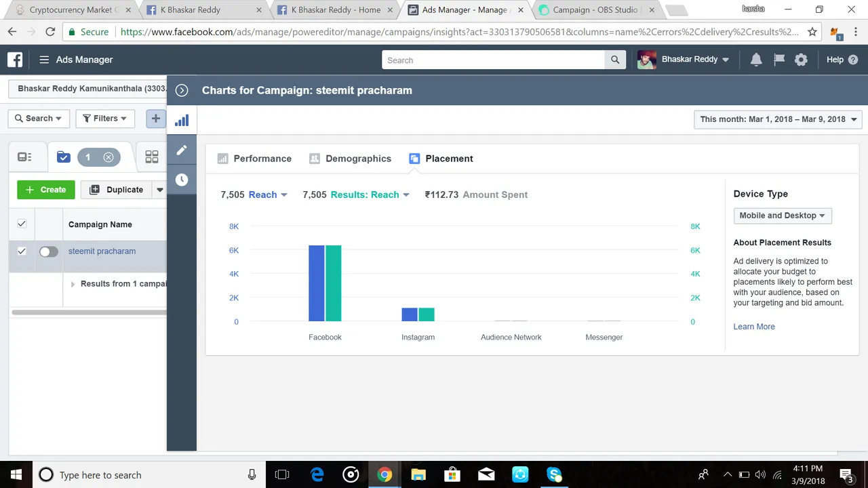Switch to the Demographics tab
The width and height of the screenshot is (868, 488).
350,159
